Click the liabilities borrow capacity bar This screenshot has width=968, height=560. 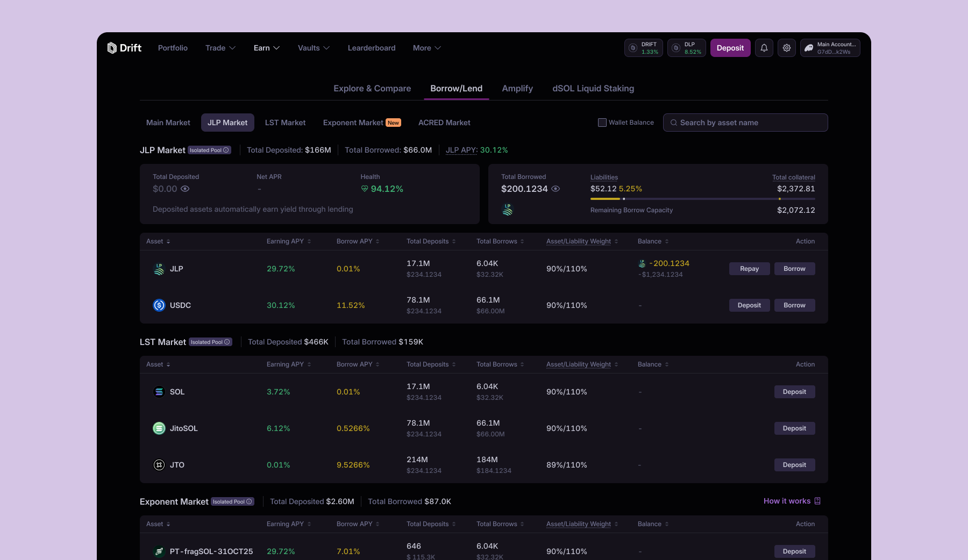pyautogui.click(x=703, y=199)
